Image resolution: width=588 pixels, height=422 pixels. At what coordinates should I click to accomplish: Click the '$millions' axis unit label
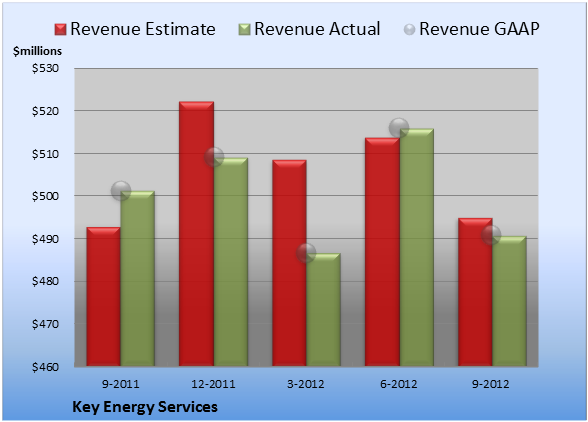37,51
